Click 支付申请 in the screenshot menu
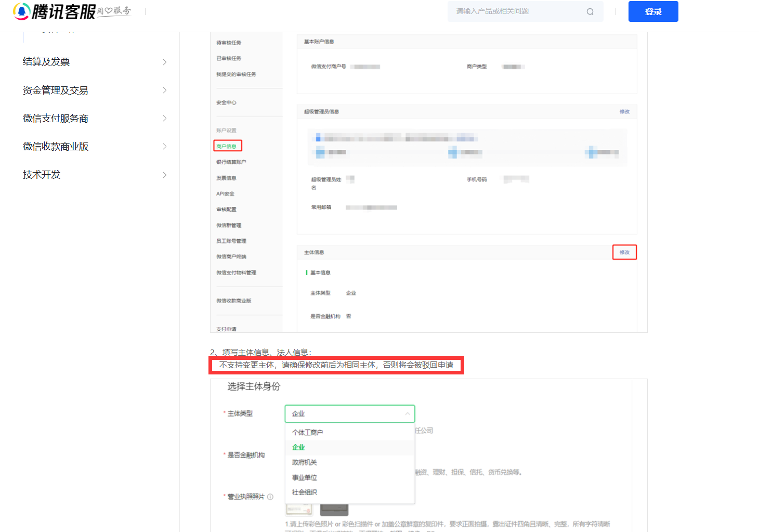 226,329
